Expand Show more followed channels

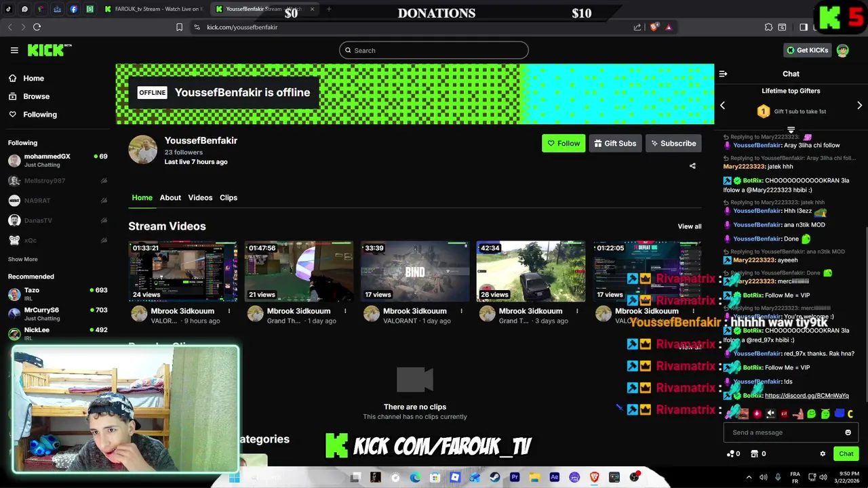23,259
